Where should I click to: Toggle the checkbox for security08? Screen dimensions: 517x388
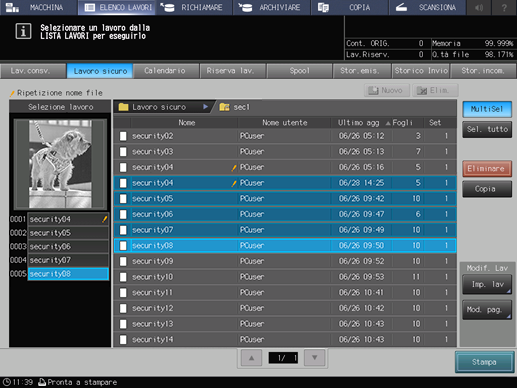[x=123, y=246]
